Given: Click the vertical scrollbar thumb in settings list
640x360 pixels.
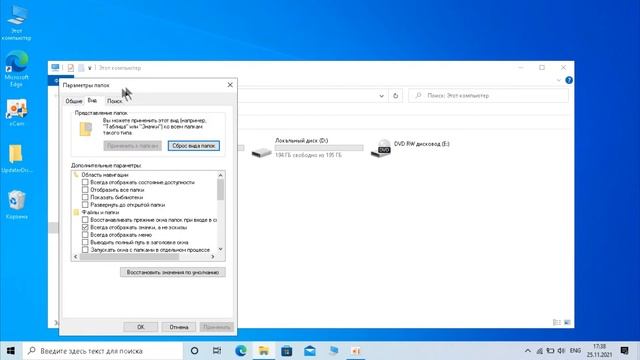Looking at the screenshot, I should (220, 190).
